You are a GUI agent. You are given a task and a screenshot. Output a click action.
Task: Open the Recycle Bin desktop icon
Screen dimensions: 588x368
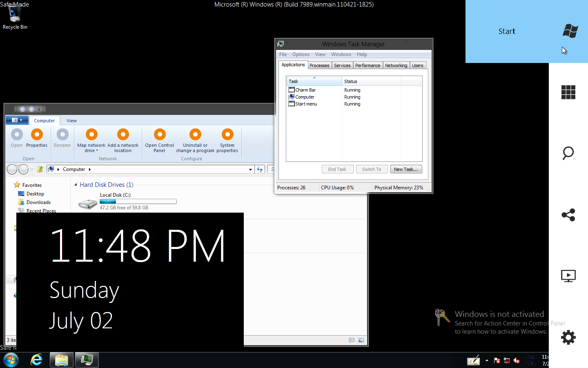[15, 16]
